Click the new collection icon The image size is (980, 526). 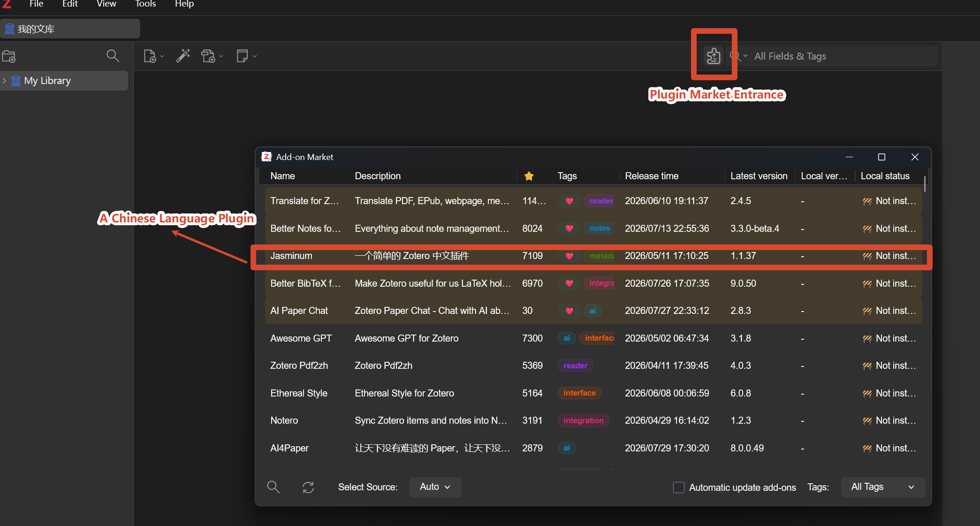point(9,56)
